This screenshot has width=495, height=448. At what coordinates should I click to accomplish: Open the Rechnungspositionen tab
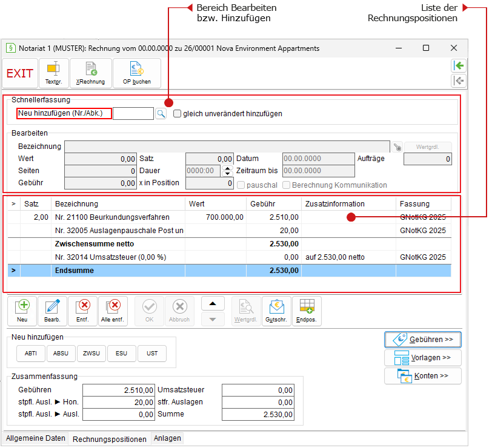coord(110,439)
